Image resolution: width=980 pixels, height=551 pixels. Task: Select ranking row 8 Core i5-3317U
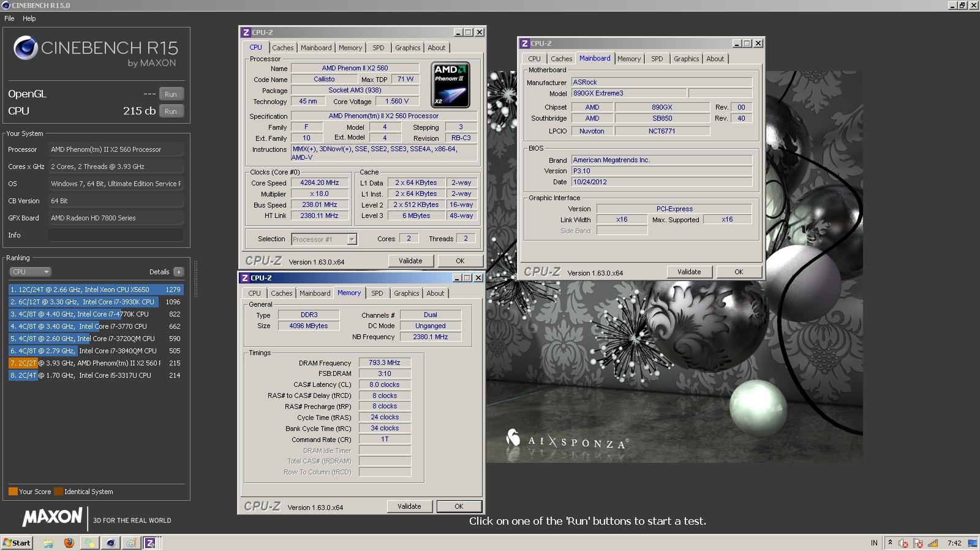tap(96, 375)
